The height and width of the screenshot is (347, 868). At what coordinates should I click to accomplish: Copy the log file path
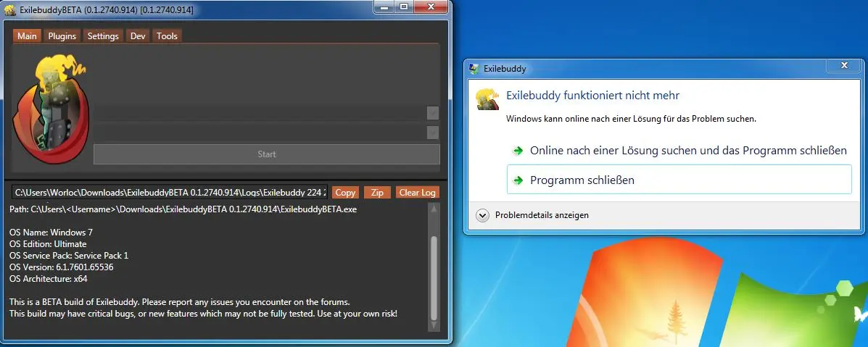(x=345, y=193)
